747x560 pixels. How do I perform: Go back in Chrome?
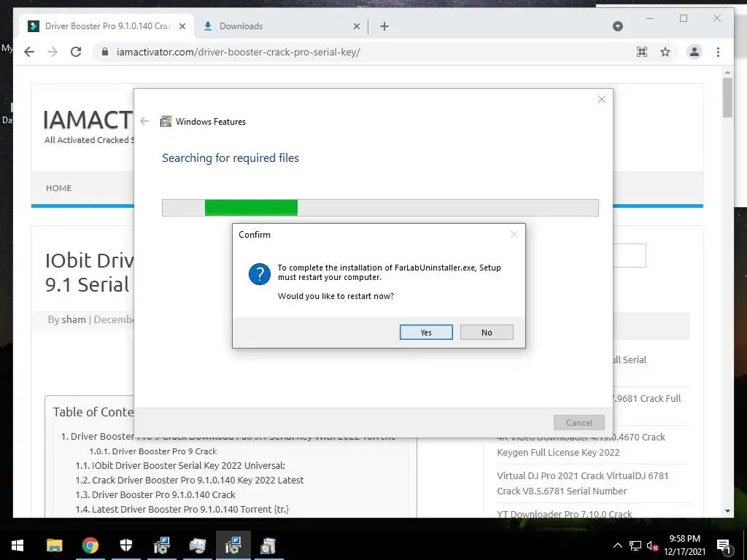29,52
